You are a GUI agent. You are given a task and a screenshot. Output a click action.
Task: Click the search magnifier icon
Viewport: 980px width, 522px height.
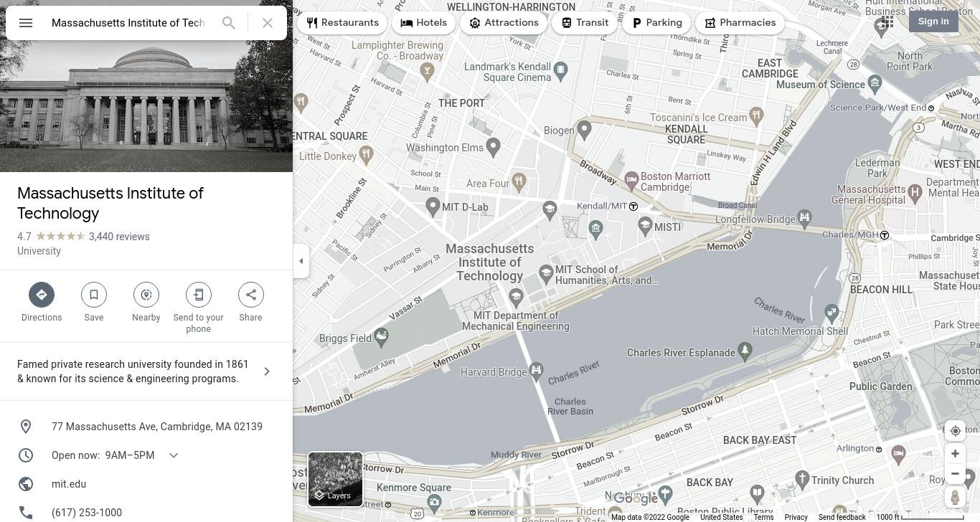[229, 23]
